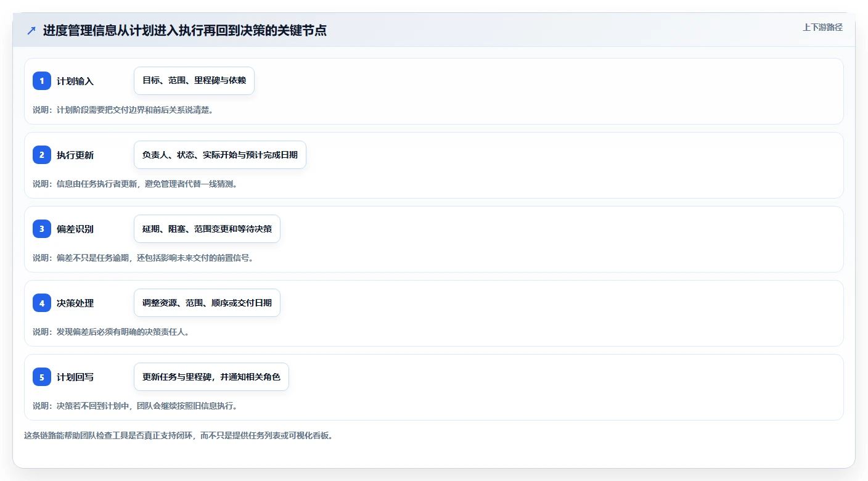Viewport: 868px width, 481px height.
Task: Click the note 决策若不回到计划中
Action: [x=135, y=406]
